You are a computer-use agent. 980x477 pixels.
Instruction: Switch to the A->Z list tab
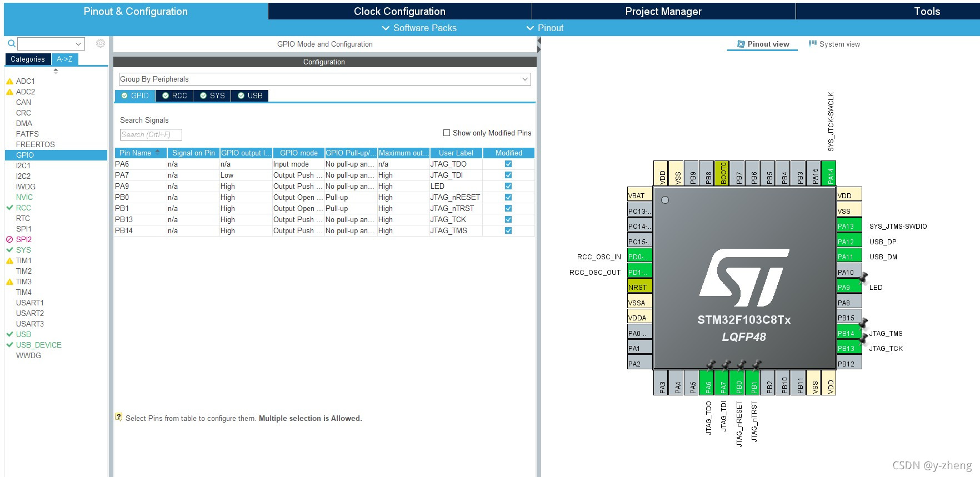point(64,59)
